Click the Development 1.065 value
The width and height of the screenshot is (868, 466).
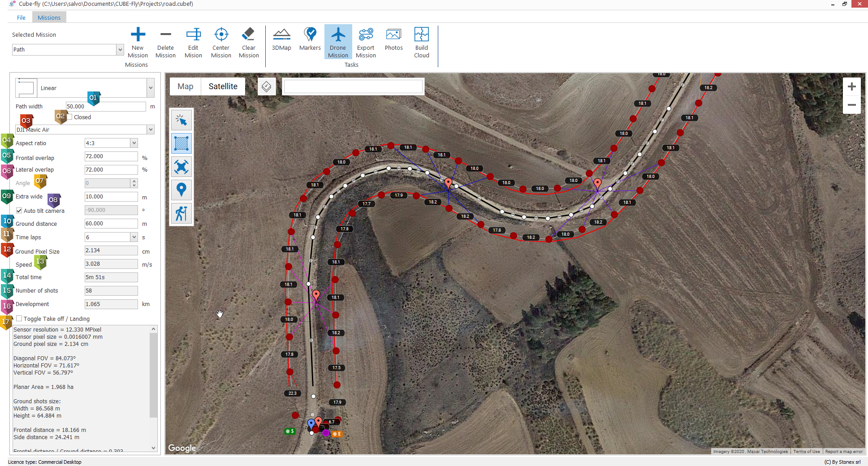[111, 304]
